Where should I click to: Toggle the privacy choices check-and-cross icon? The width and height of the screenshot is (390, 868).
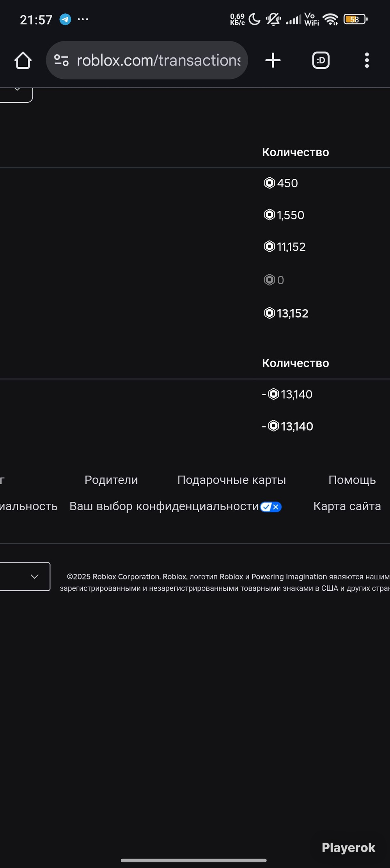tap(271, 507)
